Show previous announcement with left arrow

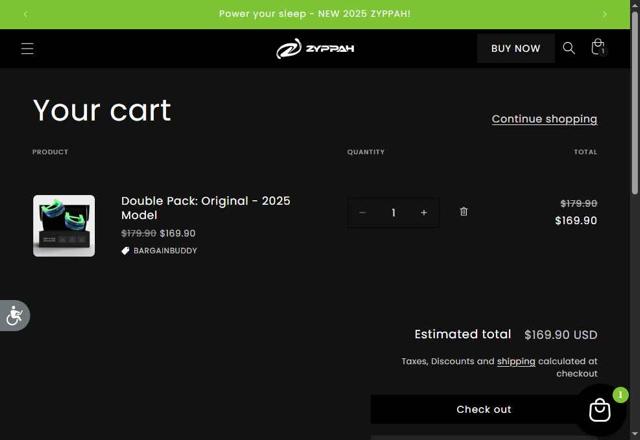tap(26, 14)
